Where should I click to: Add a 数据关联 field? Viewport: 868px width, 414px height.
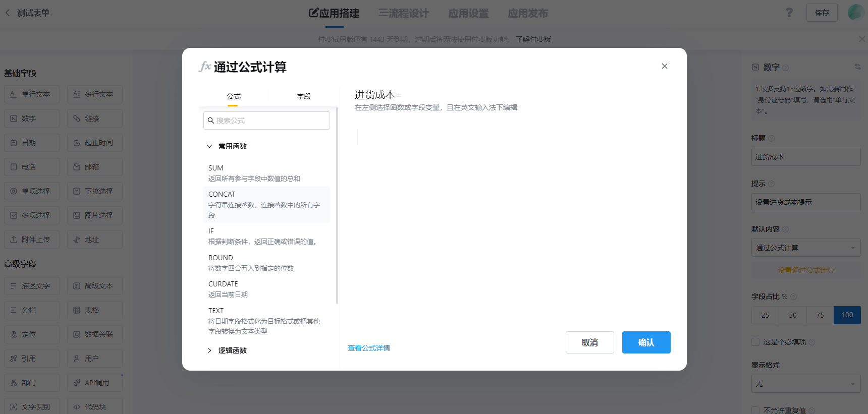coord(95,334)
